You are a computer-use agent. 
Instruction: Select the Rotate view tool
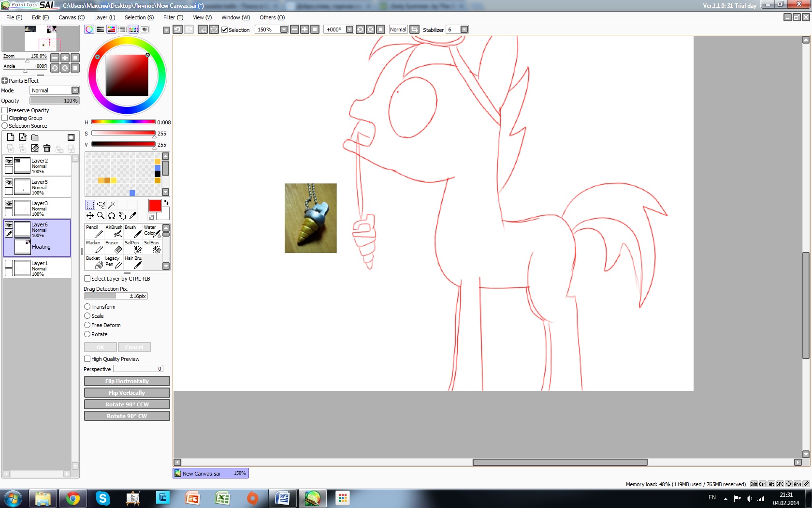point(111,216)
